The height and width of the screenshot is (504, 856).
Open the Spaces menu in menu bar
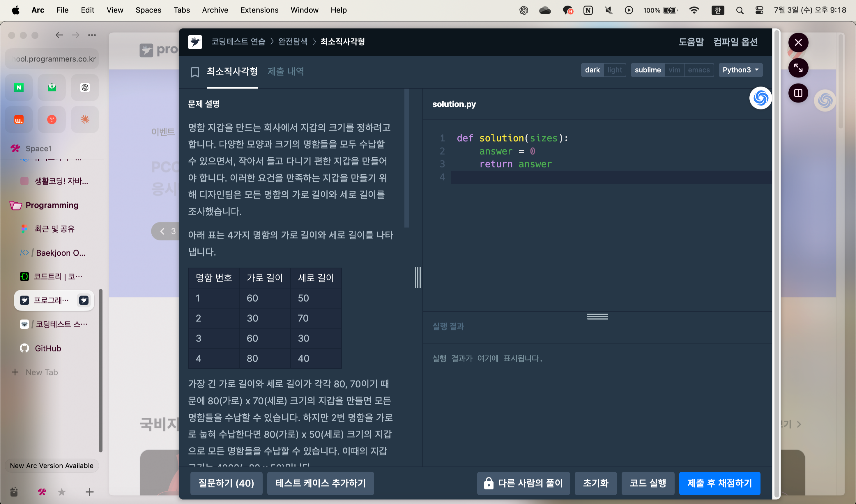click(x=148, y=10)
